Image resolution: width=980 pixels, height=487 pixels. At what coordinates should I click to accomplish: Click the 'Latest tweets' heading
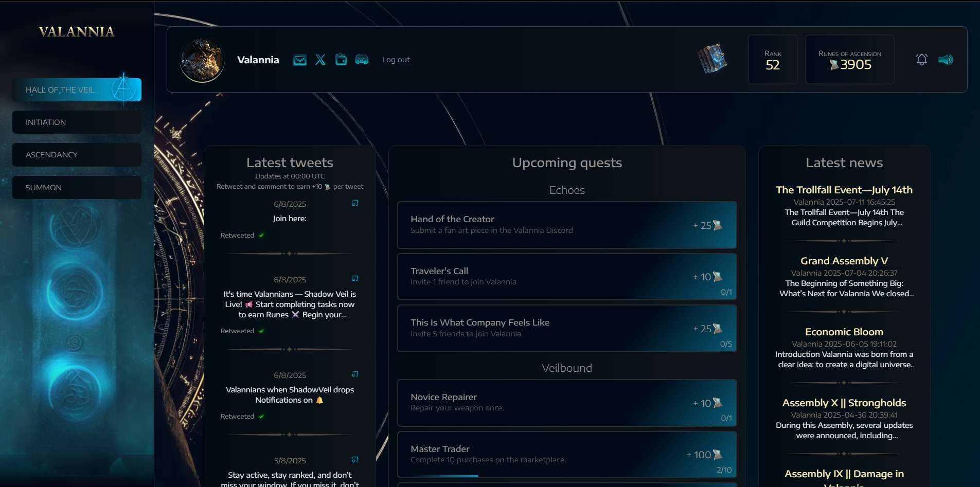pyautogui.click(x=290, y=163)
